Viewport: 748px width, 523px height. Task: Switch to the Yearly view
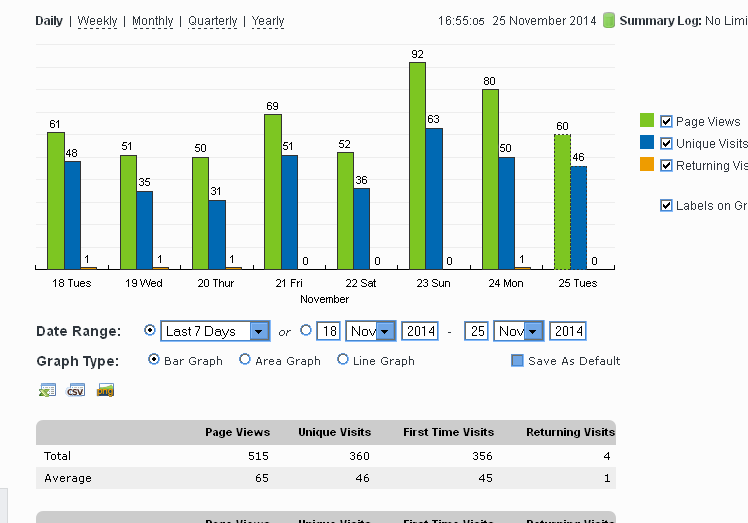[268, 21]
